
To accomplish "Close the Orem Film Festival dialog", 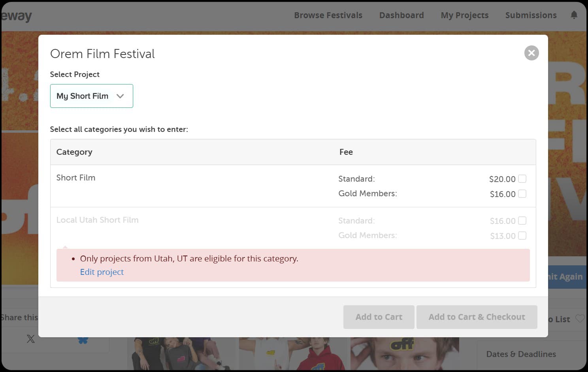I will tap(531, 53).
